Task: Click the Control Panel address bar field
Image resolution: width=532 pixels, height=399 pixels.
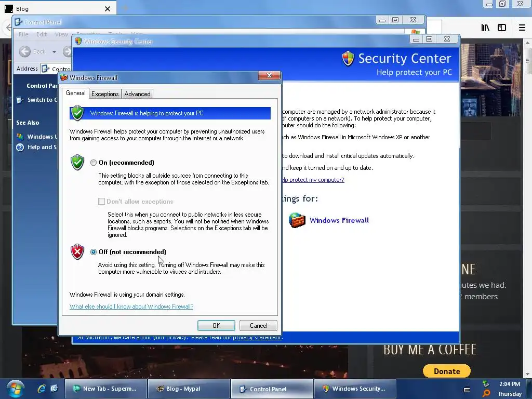Action: [x=56, y=69]
